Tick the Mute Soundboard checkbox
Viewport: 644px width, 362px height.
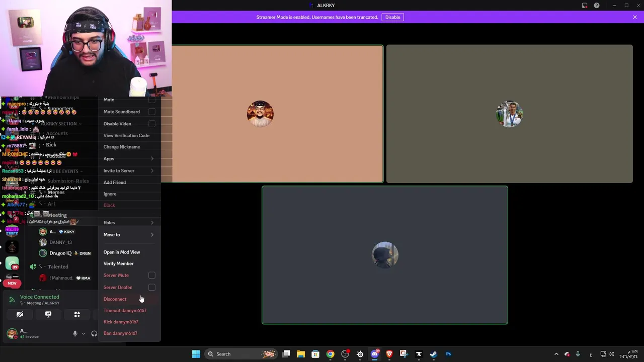pos(152,112)
